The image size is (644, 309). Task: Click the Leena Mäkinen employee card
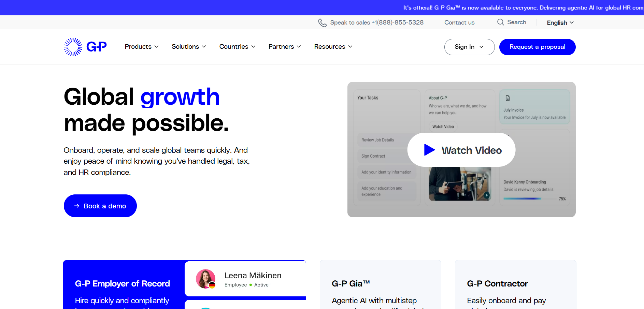(x=245, y=279)
